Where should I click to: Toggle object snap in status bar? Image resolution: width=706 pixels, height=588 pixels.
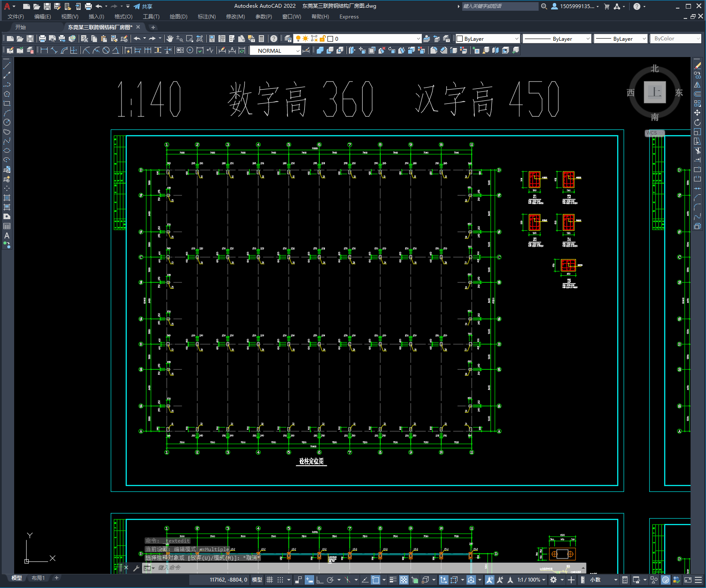[375, 580]
